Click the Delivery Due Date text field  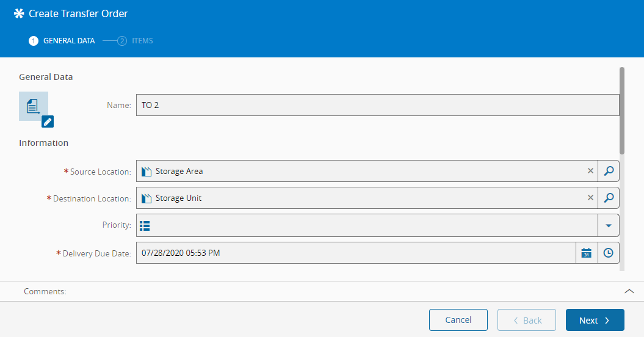pos(355,253)
